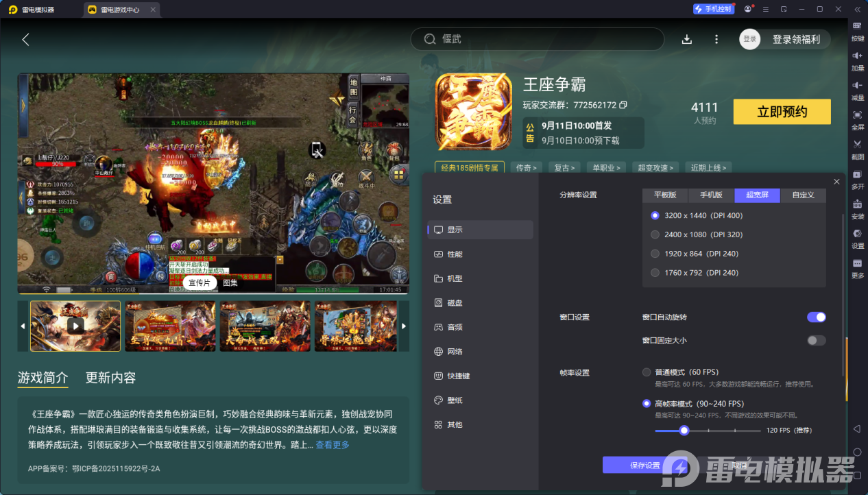Viewport: 868px width, 495px height.
Task: Select 显示 display settings
Action: 480,230
